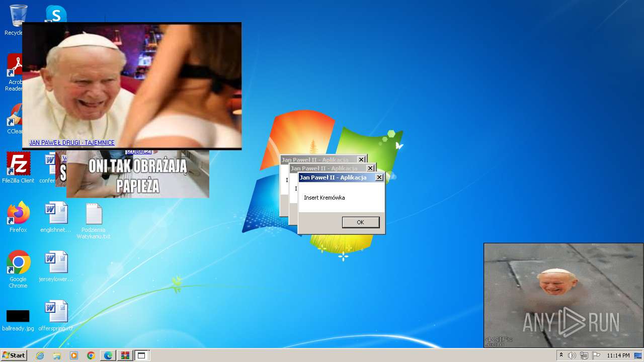Select the jerseylower Word document
This screenshot has height=362, width=644.
56,266
